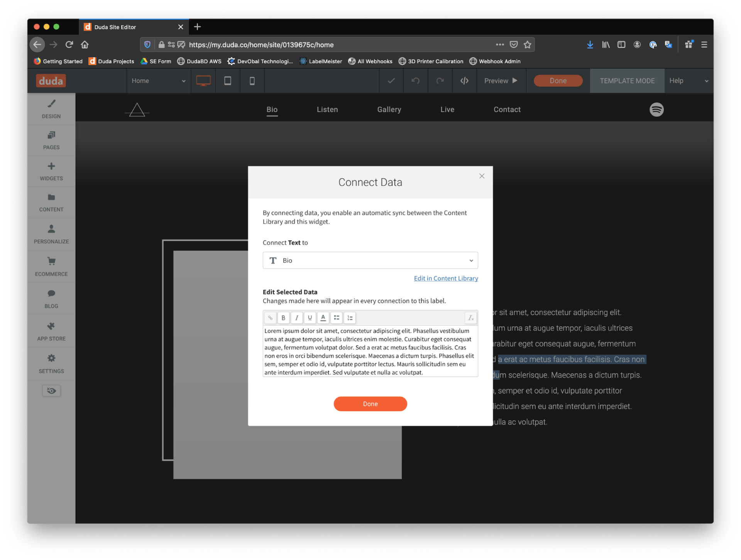Screen dimensions: 741x560
Task: Clear text formatting
Action: tap(470, 318)
